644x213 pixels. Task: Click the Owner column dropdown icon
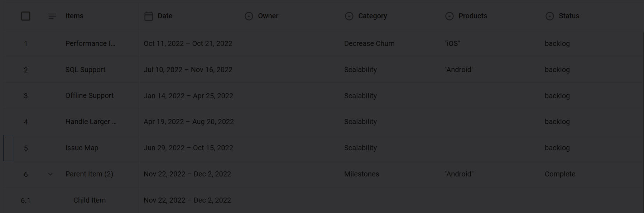pos(249,16)
